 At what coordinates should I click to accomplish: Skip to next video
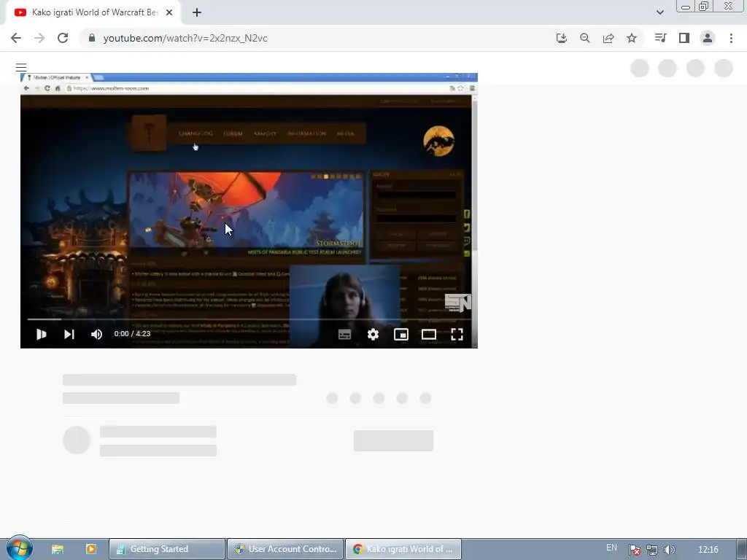(x=69, y=334)
